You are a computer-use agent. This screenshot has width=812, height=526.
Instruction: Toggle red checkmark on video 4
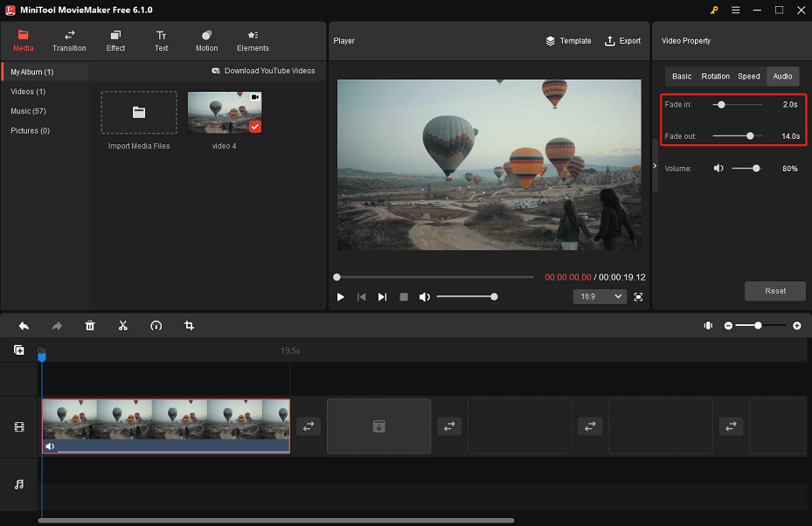click(254, 127)
